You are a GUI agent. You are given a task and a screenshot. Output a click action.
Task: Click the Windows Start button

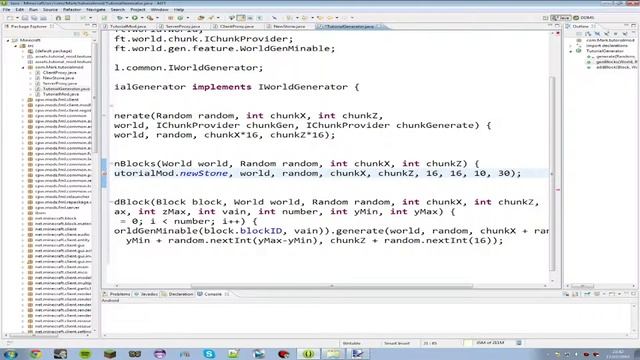coord(10,354)
